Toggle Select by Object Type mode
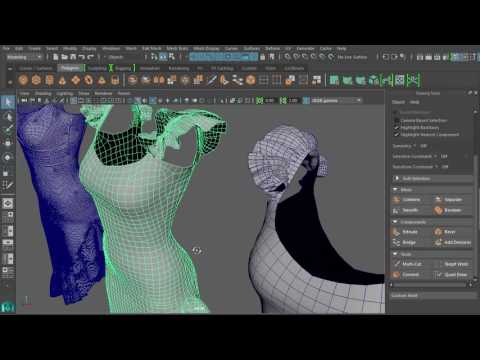 click(x=163, y=57)
